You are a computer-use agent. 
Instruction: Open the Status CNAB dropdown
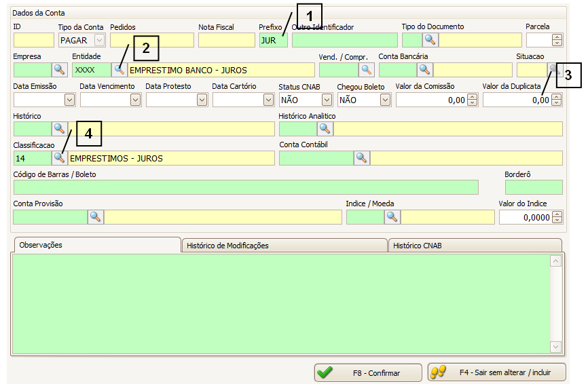(327, 100)
